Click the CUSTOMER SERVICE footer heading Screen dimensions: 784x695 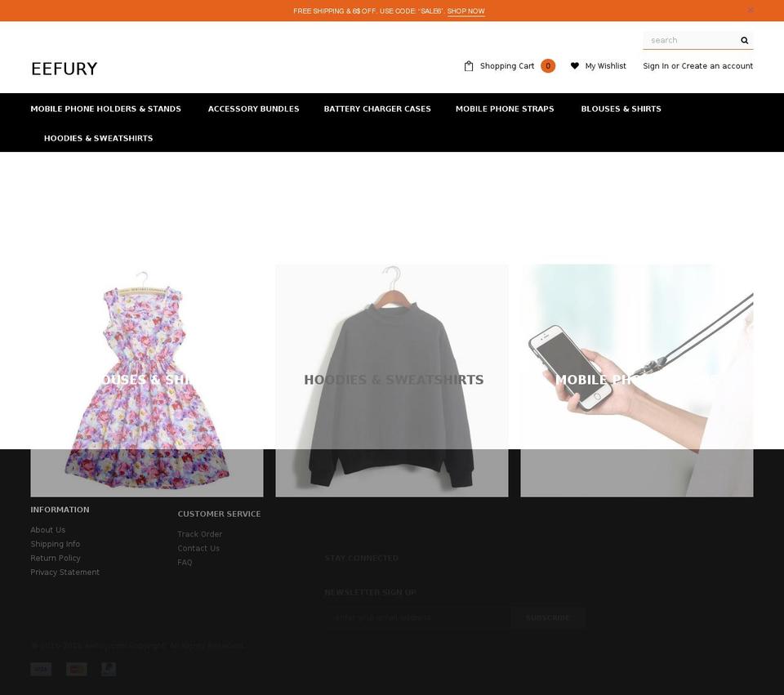(219, 514)
